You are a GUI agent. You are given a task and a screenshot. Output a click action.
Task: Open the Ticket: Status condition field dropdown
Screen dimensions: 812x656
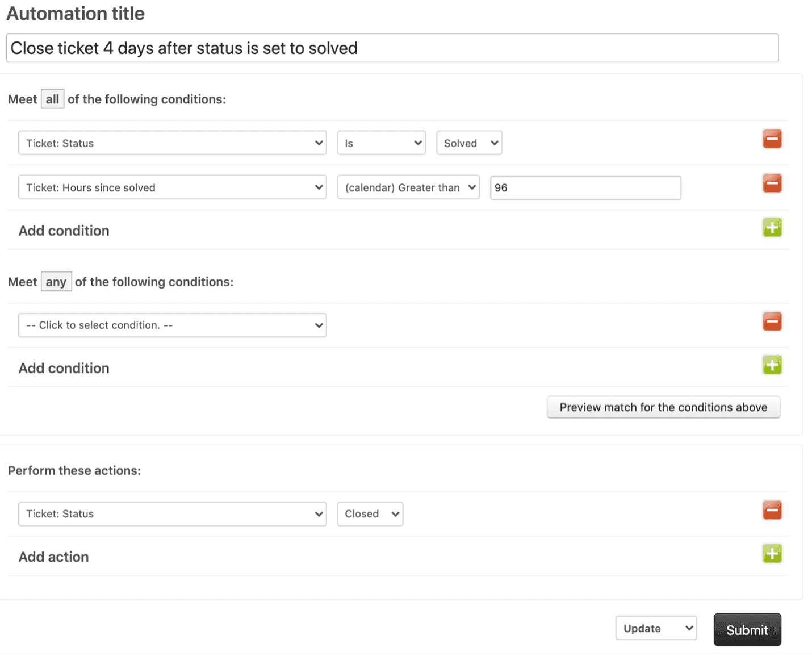172,143
